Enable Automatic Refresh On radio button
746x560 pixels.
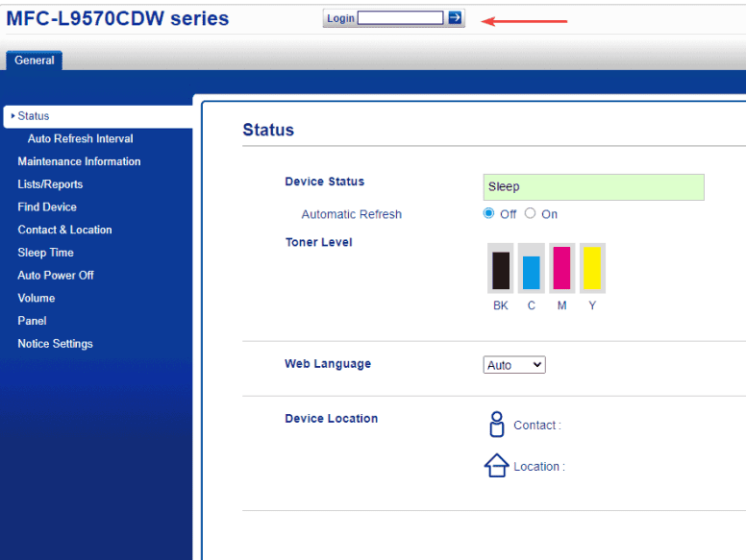click(x=530, y=213)
